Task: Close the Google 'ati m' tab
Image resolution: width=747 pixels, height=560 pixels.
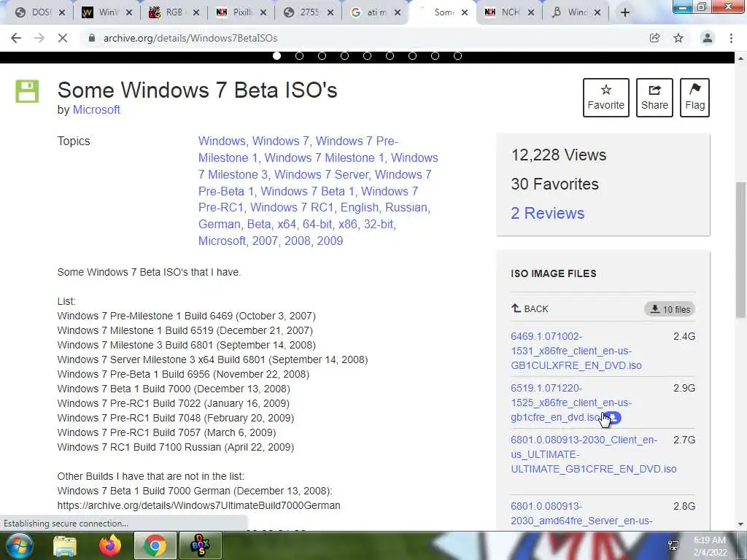Action: (x=398, y=12)
